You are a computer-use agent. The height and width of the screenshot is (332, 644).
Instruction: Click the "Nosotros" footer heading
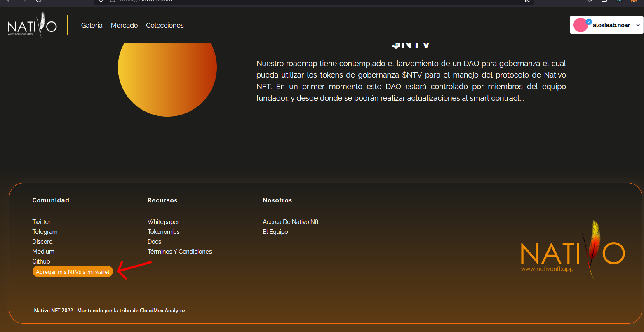point(277,200)
